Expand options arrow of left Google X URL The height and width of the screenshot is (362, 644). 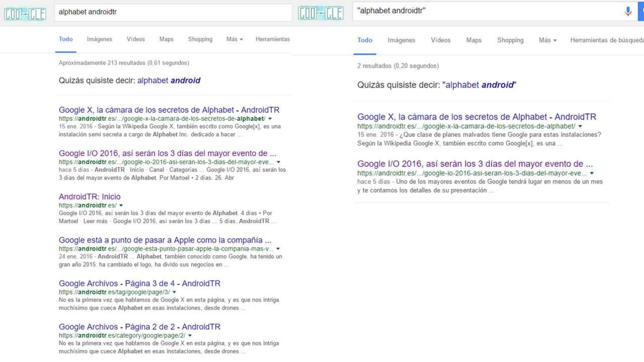(x=270, y=119)
